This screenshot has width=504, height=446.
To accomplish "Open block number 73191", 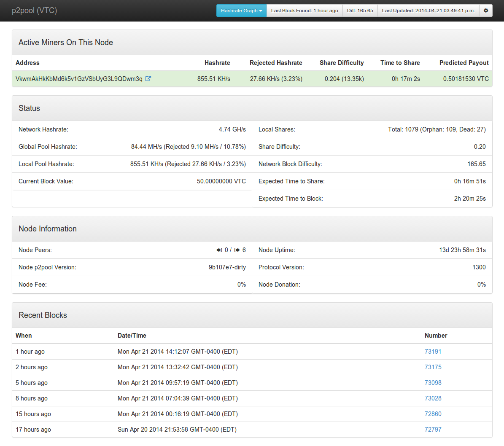I will click(x=433, y=352).
